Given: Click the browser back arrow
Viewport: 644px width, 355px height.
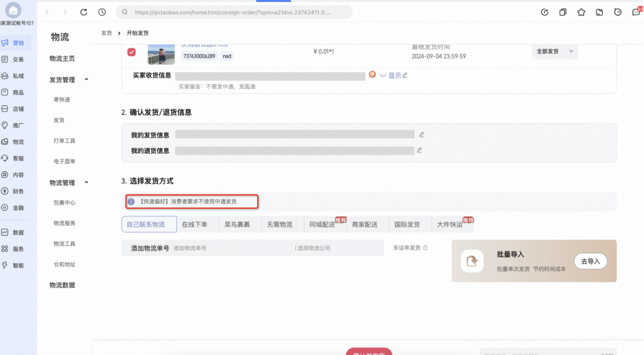Looking at the screenshot, I should tap(47, 12).
